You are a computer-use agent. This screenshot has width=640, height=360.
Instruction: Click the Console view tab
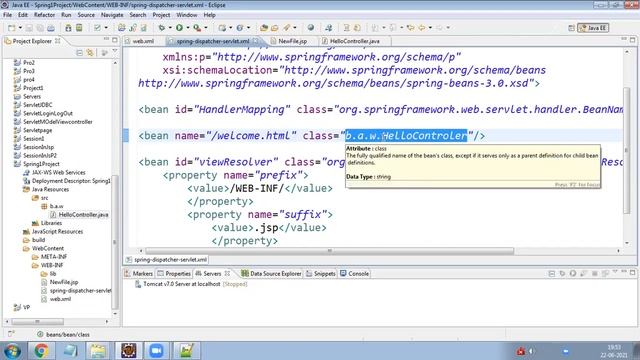(355, 273)
